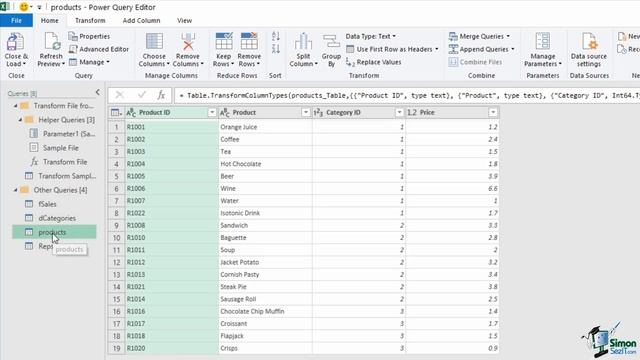The width and height of the screenshot is (640, 360).
Task: Open the Manage dropdown in Query group
Action: pyautogui.click(x=89, y=62)
